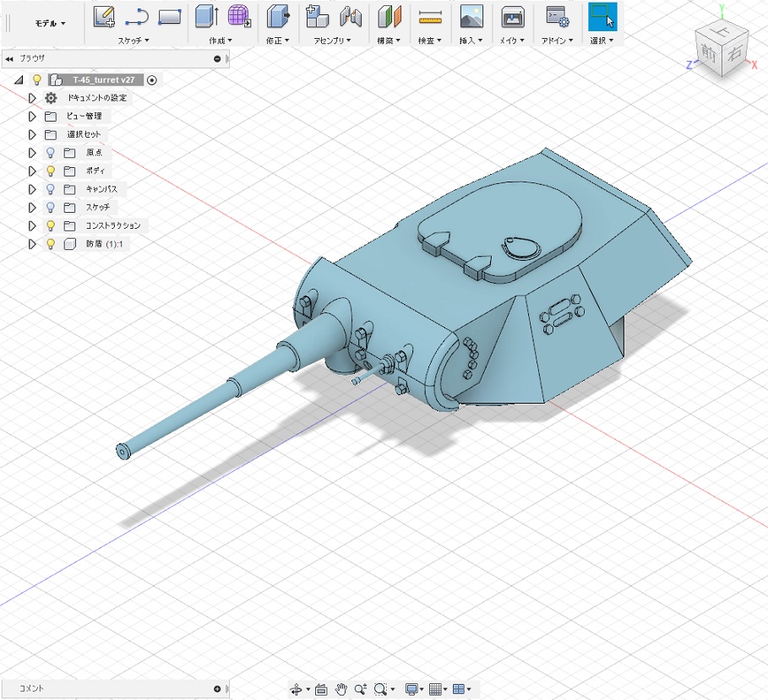Click the Orbit navigation icon

(x=296, y=689)
